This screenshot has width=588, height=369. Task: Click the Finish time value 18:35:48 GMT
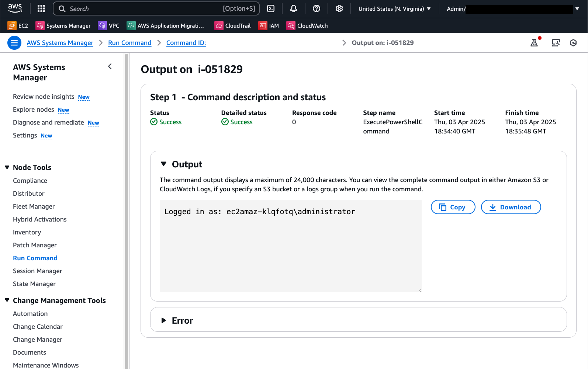point(526,131)
